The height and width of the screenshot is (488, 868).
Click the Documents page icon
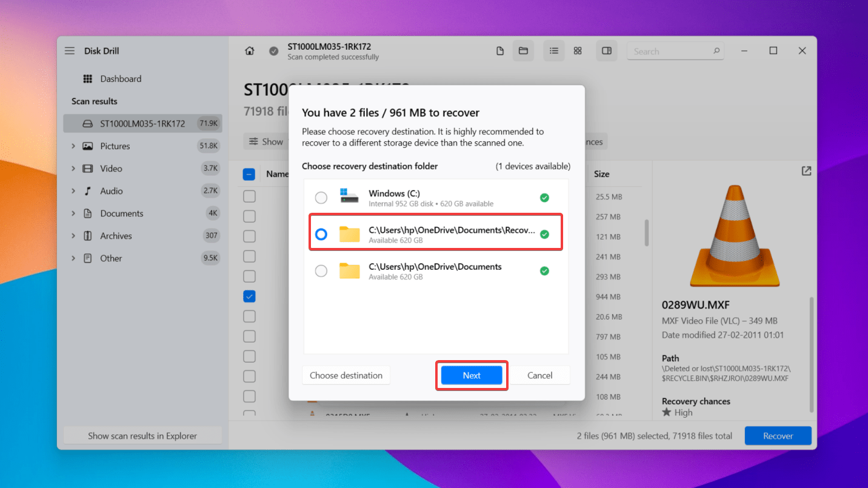point(88,213)
